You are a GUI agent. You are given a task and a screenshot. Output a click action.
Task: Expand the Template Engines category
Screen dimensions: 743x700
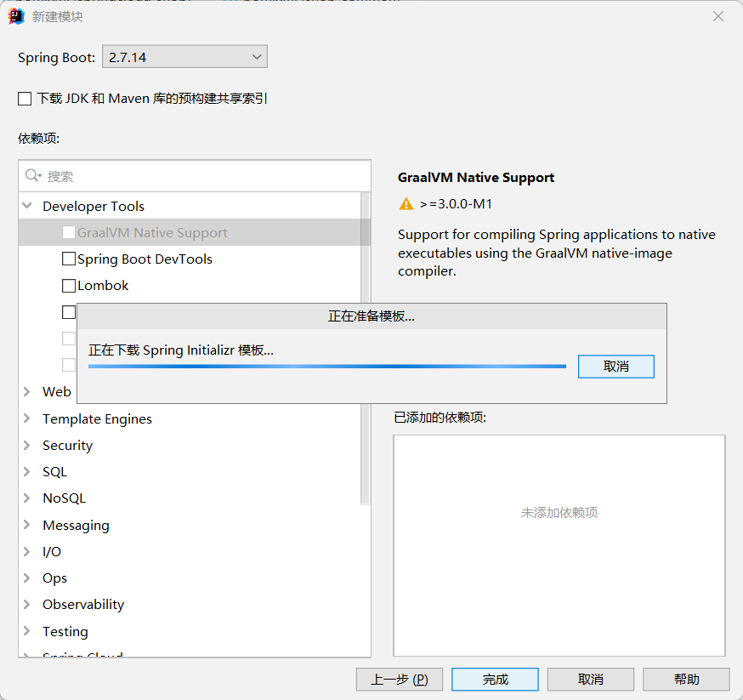pos(27,418)
